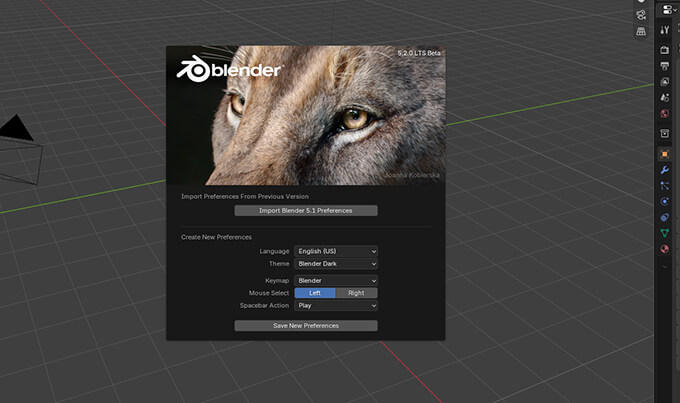Open the Spacebar Action dropdown

point(336,306)
